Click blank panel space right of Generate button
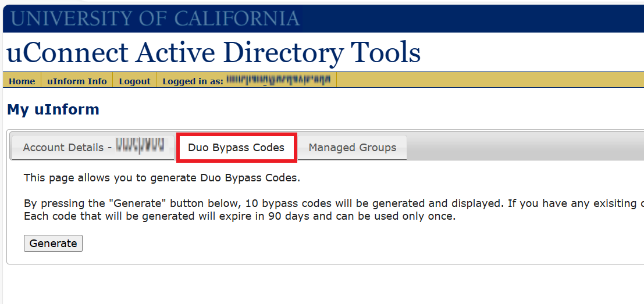This screenshot has width=644, height=304. pos(349,244)
